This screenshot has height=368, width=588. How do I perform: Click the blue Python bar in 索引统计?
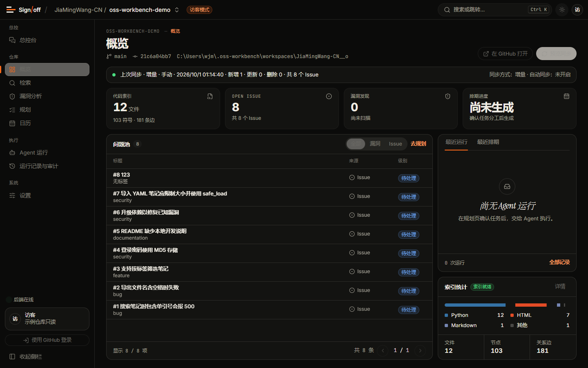pos(475,305)
